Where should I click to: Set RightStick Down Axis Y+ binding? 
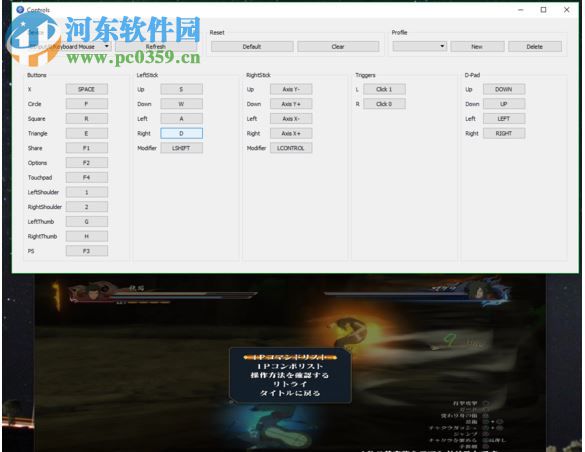tap(291, 104)
